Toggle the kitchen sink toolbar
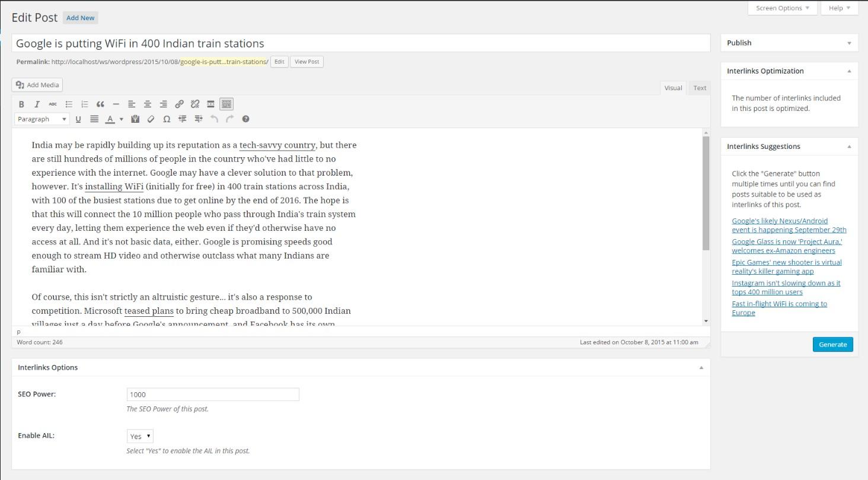868x480 pixels. click(x=226, y=104)
